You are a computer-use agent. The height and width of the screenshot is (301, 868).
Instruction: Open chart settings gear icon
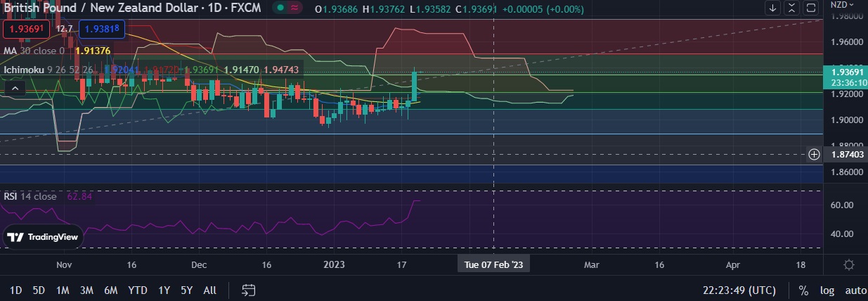click(848, 264)
